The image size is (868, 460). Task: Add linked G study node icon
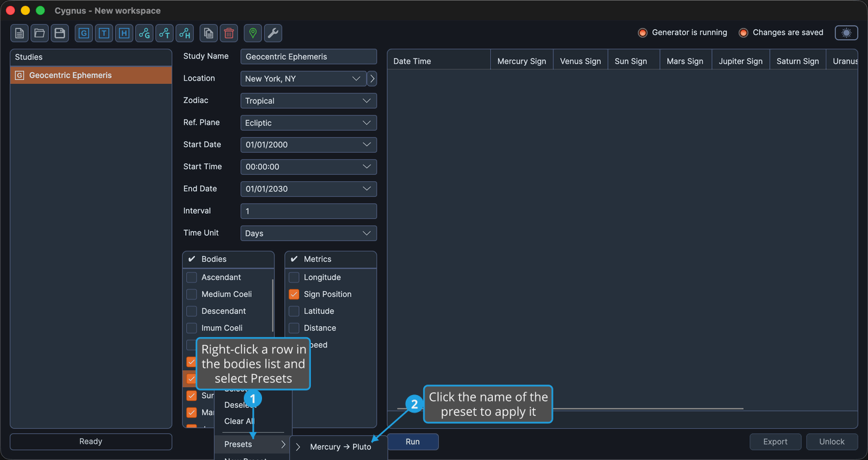[x=144, y=33]
